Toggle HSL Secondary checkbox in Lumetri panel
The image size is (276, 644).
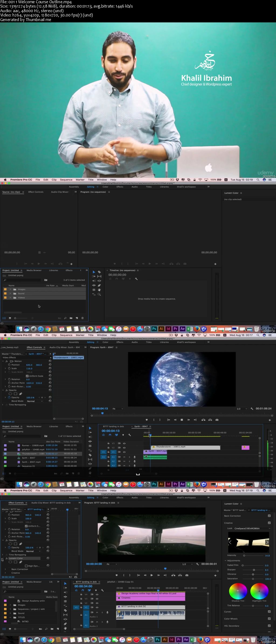[269, 626]
